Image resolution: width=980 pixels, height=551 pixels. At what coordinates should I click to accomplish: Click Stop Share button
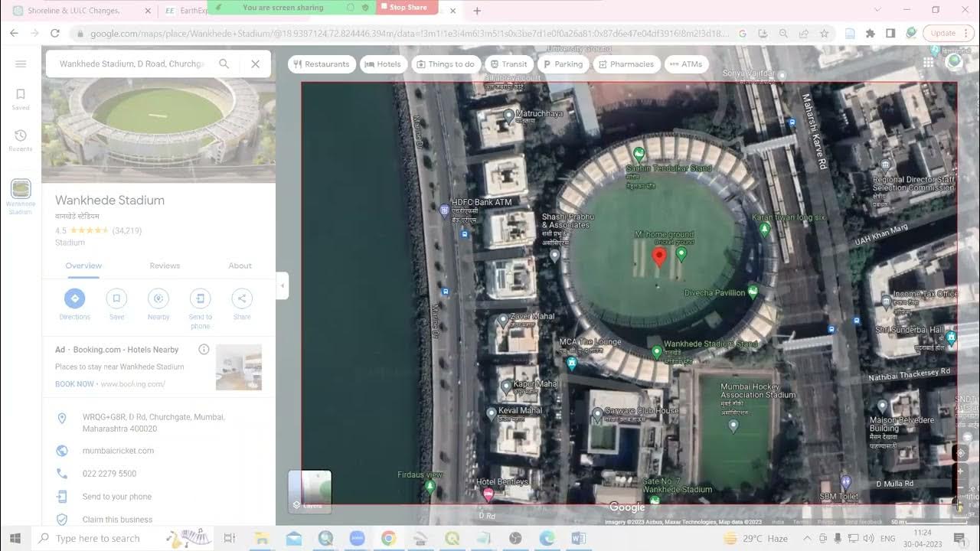[x=407, y=8]
